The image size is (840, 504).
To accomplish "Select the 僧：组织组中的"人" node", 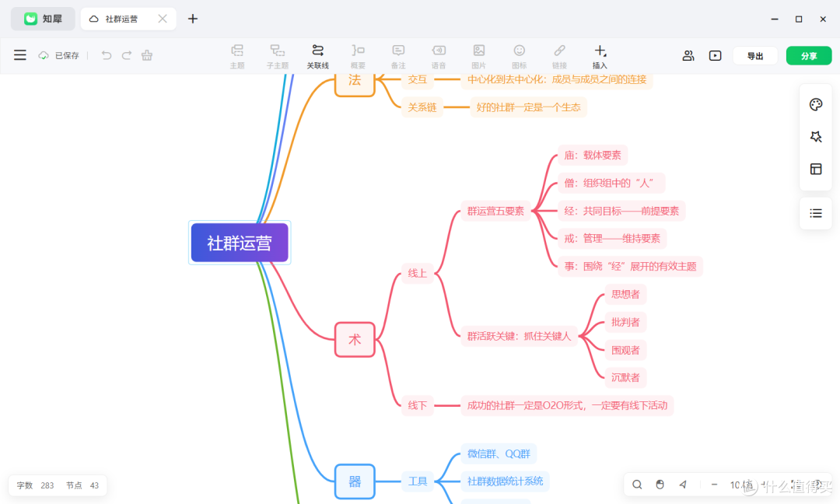I will (611, 184).
